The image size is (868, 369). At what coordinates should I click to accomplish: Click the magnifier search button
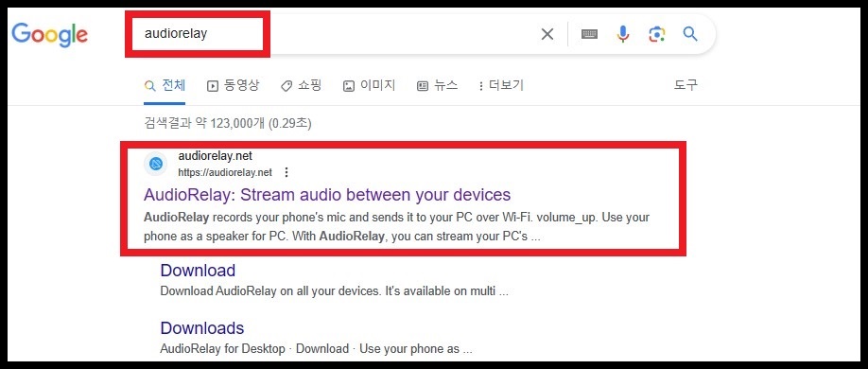coord(689,34)
